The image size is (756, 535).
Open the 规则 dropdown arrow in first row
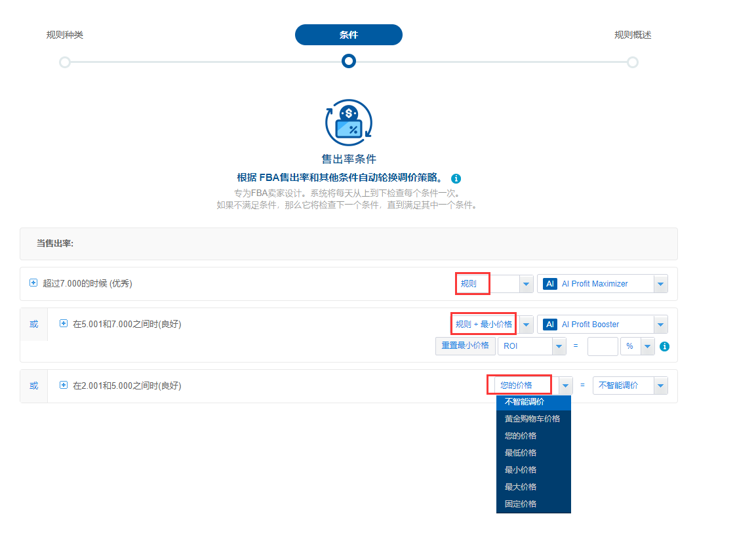click(x=526, y=284)
